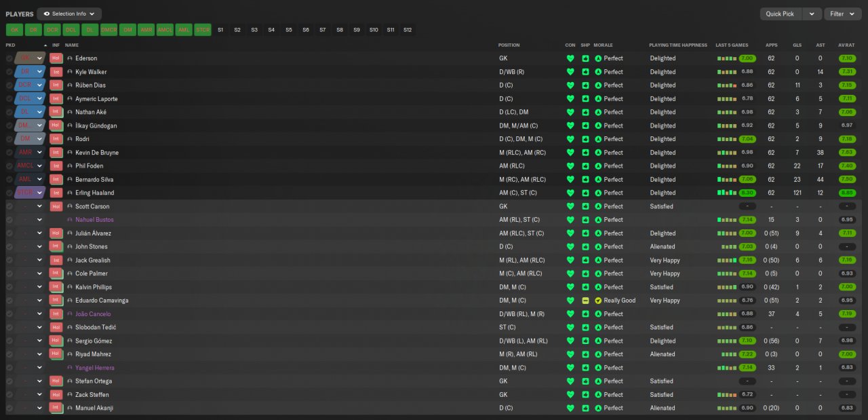Open the Filter dropdown

coord(842,14)
